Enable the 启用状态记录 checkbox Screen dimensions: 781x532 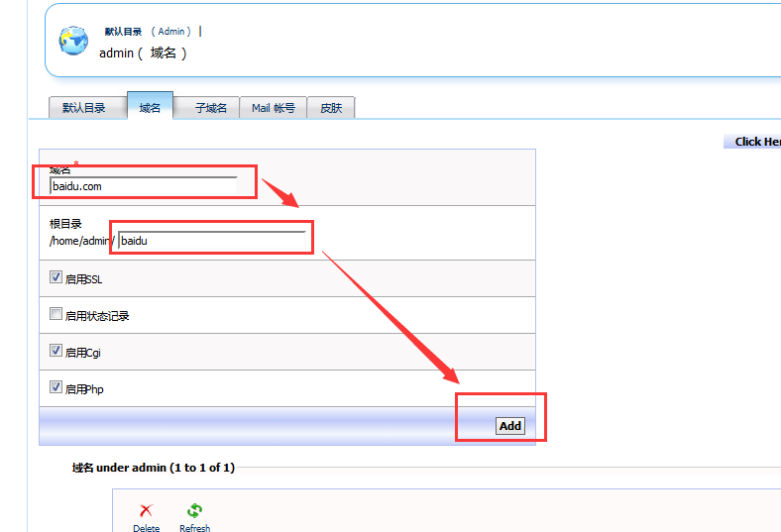[56, 314]
